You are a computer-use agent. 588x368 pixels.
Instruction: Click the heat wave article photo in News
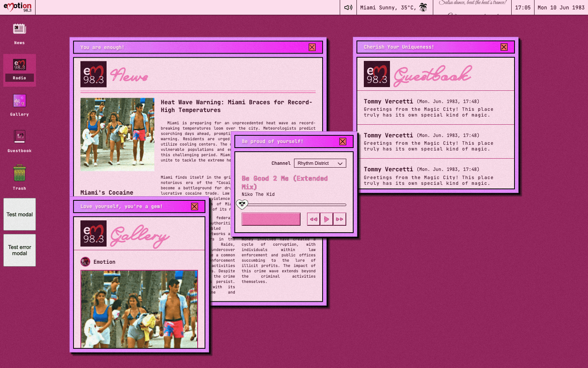click(x=117, y=135)
